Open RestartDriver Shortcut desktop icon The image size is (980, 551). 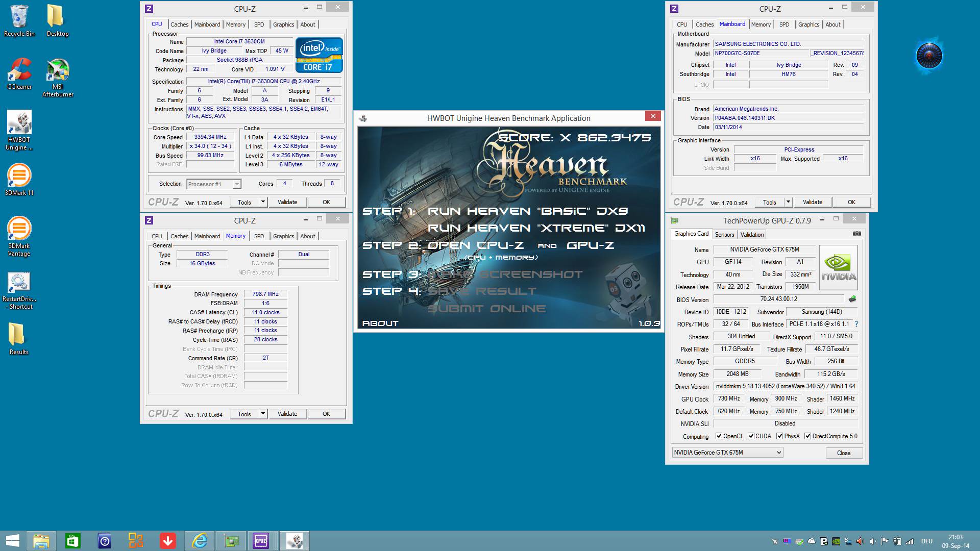[x=19, y=291]
